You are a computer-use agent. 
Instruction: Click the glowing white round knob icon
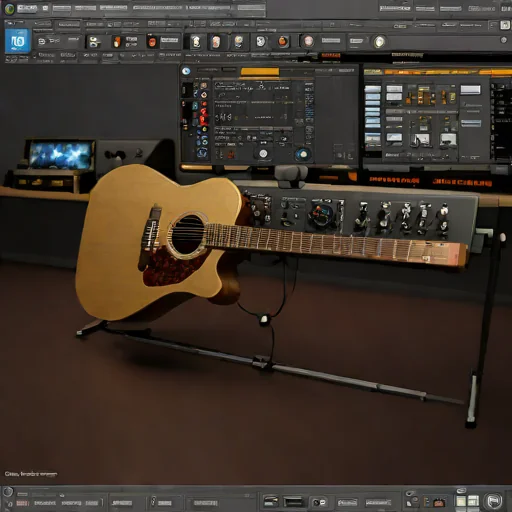click(x=379, y=42)
